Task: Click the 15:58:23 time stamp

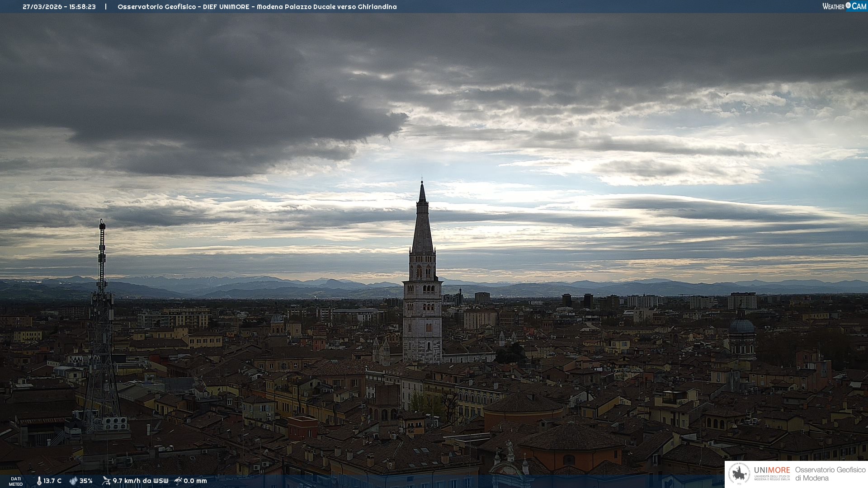Action: pyautogui.click(x=82, y=7)
